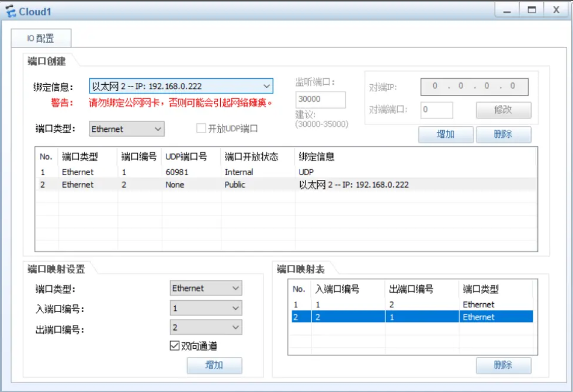Click the UDP端口号 column header
Viewport: 573px width, 392px height.
coord(186,157)
